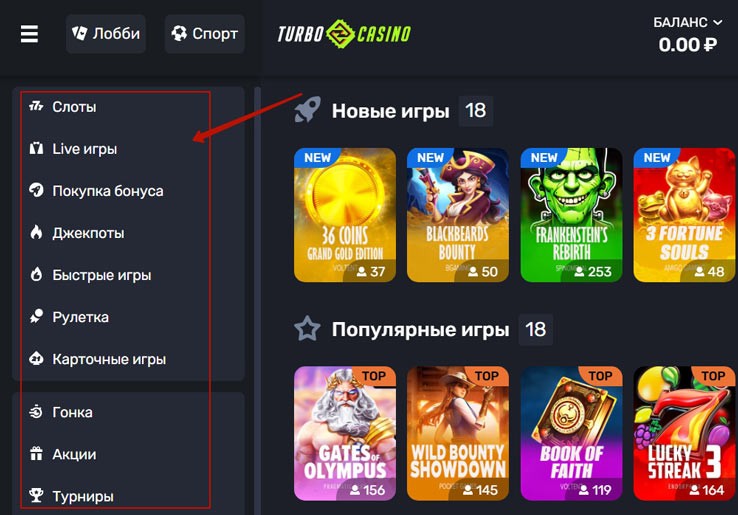Click the gift icon beside Акции

[x=36, y=454]
